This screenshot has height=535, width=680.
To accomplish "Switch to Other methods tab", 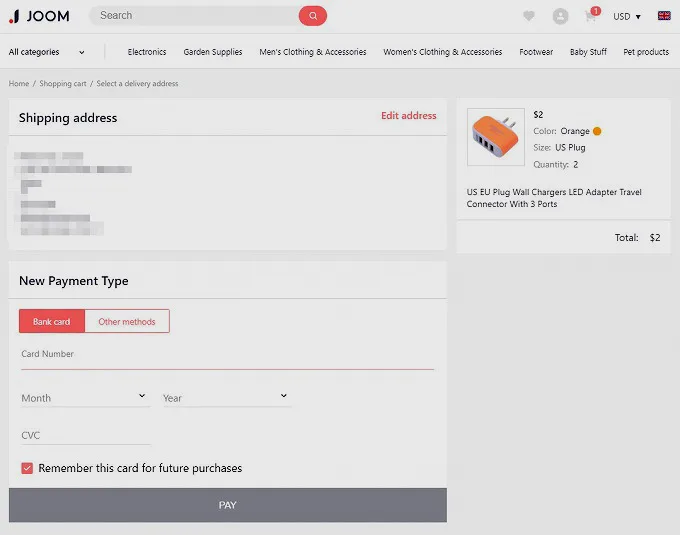I will 127,321.
